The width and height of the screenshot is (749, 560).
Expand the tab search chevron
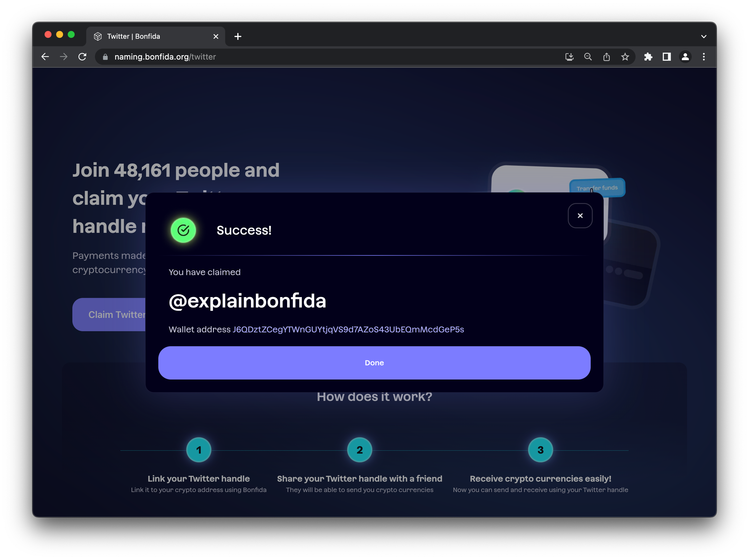coord(703,37)
